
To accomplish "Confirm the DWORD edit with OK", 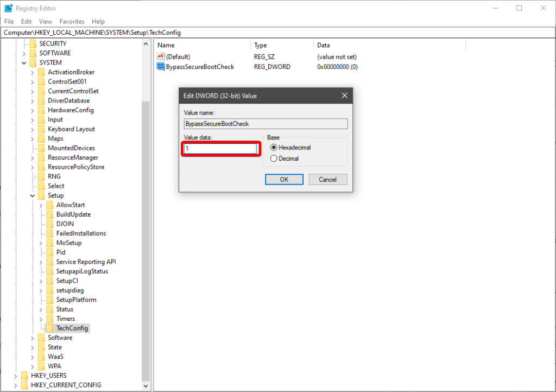I will point(284,180).
